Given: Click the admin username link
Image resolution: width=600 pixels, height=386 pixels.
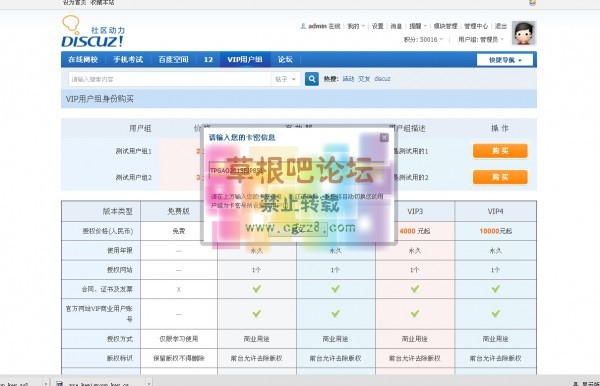Looking at the screenshot, I should [317, 26].
